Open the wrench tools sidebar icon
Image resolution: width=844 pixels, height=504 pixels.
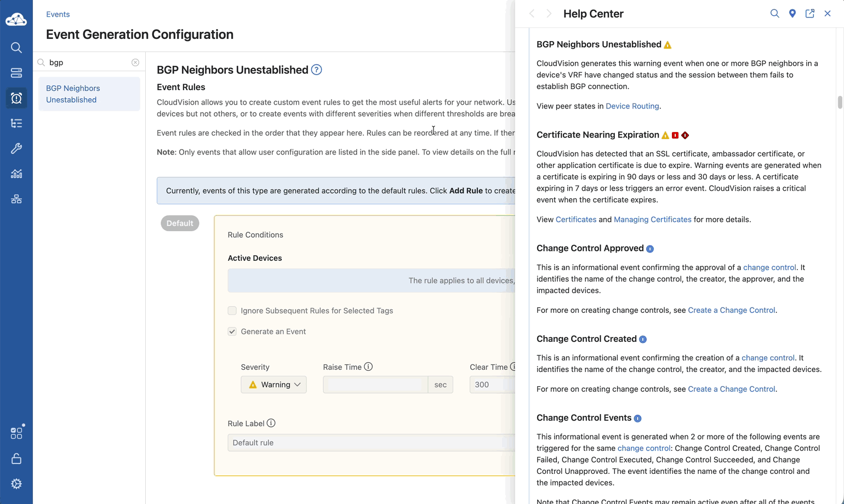click(x=16, y=148)
